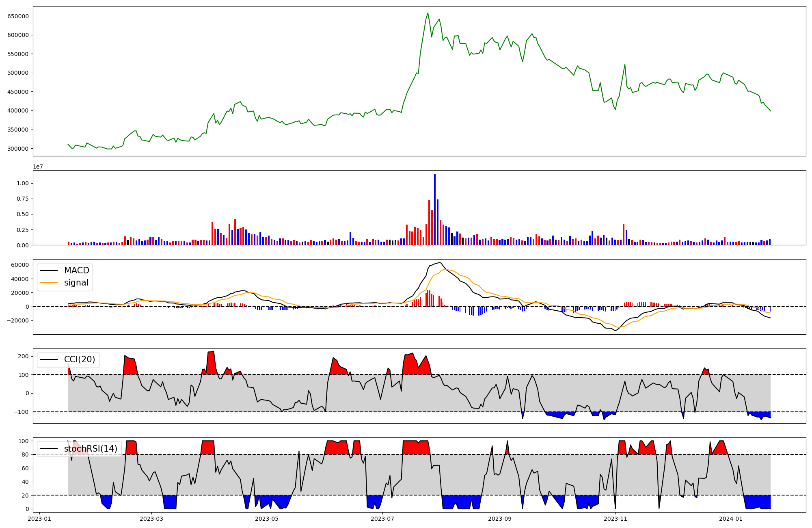812x528 pixels.
Task: Click the 300000 price axis tick label
Action: click(x=18, y=149)
